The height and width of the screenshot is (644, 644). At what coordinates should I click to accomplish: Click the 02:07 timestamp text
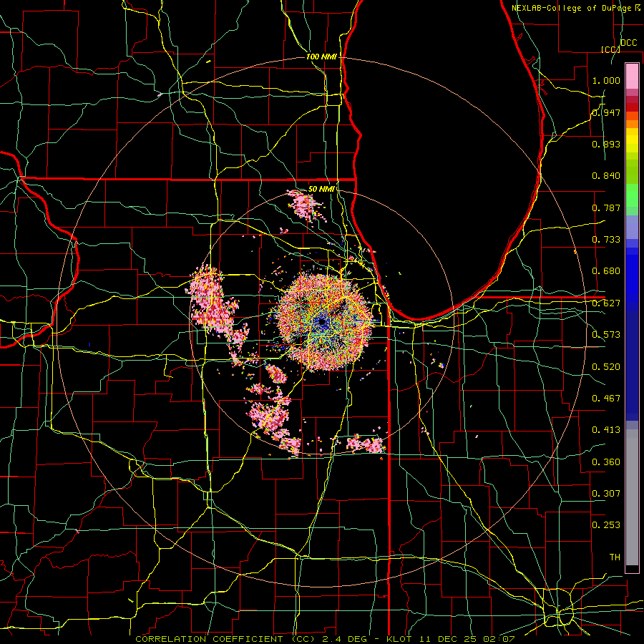click(x=499, y=639)
